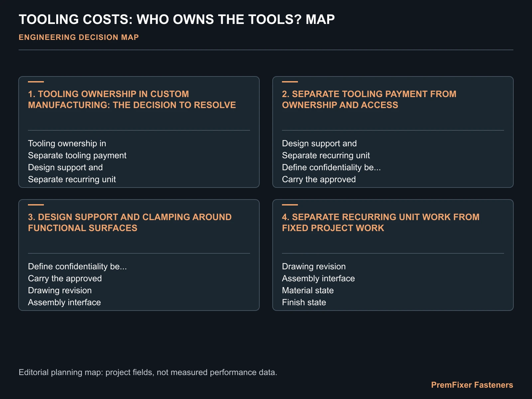
Task: Click the "PremFixer Fasteners" brand label
Action: [x=472, y=385]
